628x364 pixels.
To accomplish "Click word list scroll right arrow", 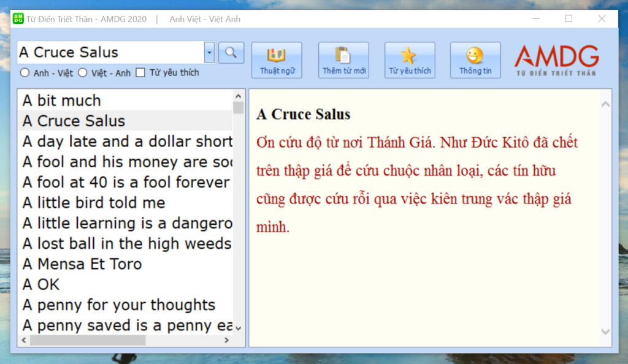I will 226,340.
